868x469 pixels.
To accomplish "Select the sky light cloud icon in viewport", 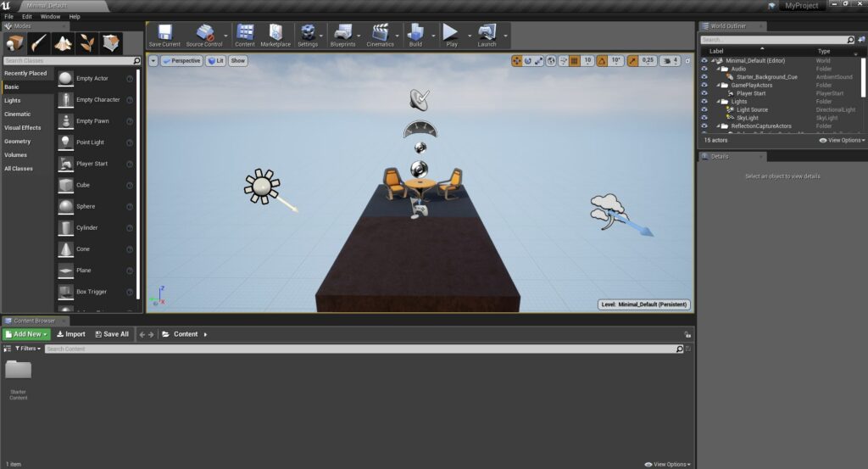I will point(608,211).
